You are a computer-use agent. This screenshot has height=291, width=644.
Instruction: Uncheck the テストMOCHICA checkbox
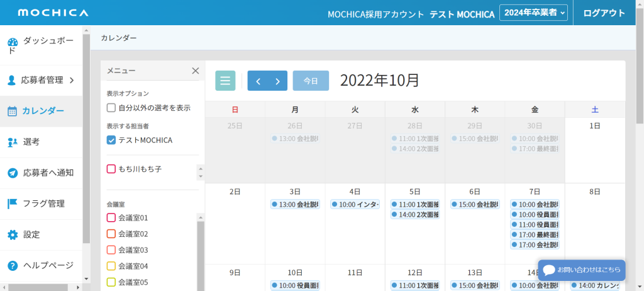tap(111, 140)
